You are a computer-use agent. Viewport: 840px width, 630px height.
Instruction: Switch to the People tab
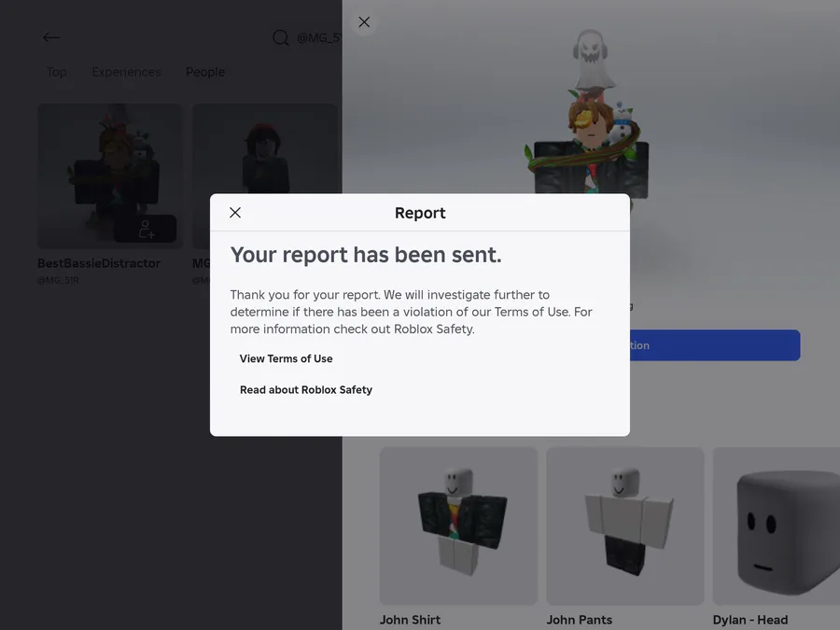click(x=205, y=72)
